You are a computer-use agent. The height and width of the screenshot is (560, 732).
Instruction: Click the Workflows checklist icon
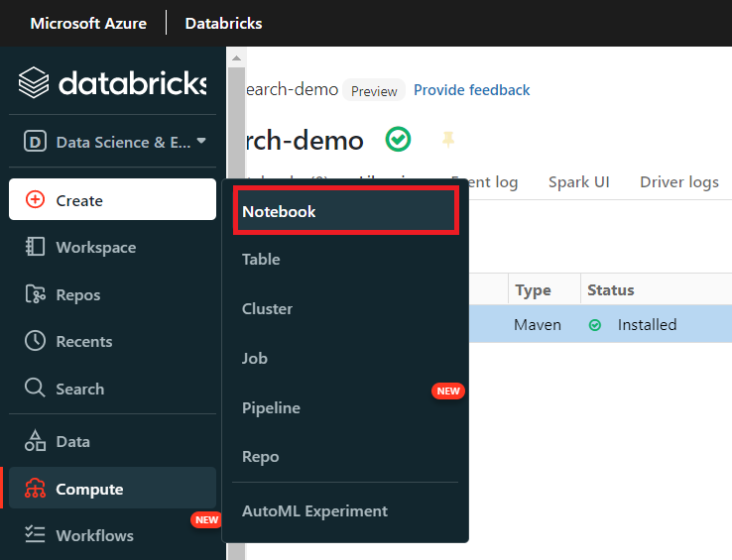pyautogui.click(x=35, y=534)
